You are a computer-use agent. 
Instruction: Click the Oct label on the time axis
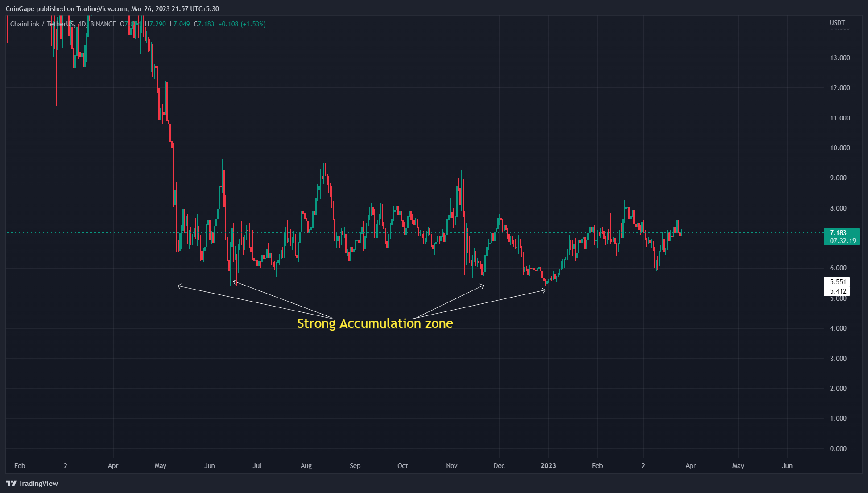point(402,466)
